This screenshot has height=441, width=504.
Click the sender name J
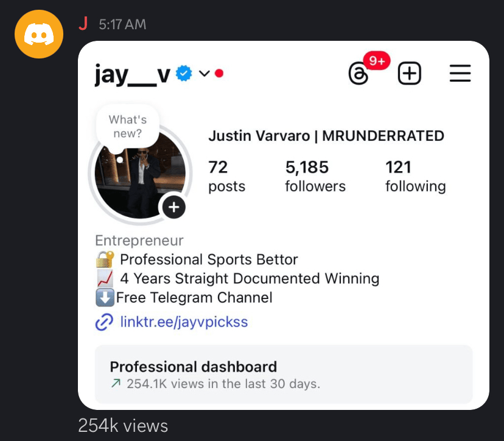(83, 24)
